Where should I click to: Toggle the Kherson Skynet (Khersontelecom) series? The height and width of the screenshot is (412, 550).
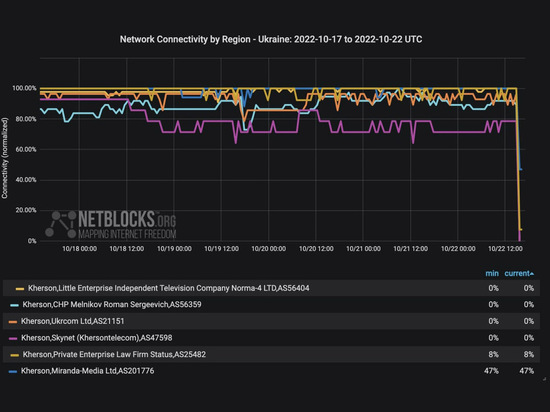tap(96, 338)
